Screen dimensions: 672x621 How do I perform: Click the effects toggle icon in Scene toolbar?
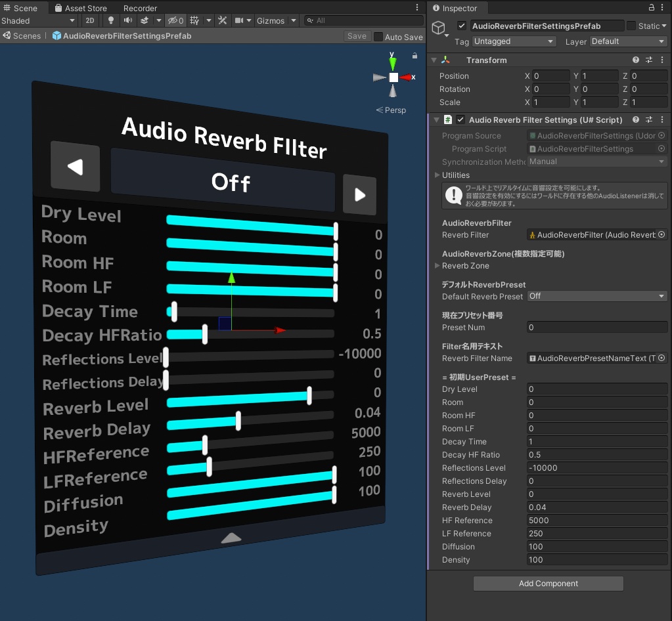(145, 20)
